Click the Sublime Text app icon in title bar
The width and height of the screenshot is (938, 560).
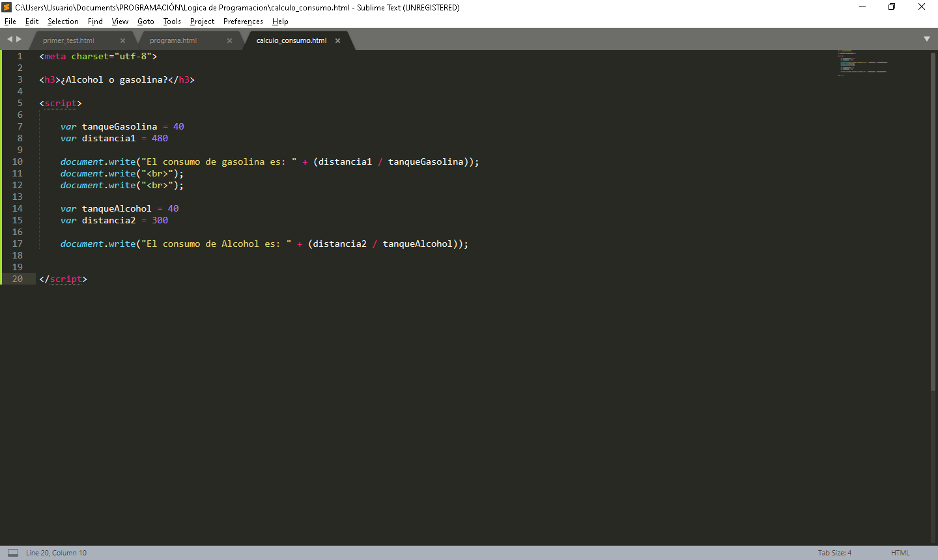pos(7,7)
